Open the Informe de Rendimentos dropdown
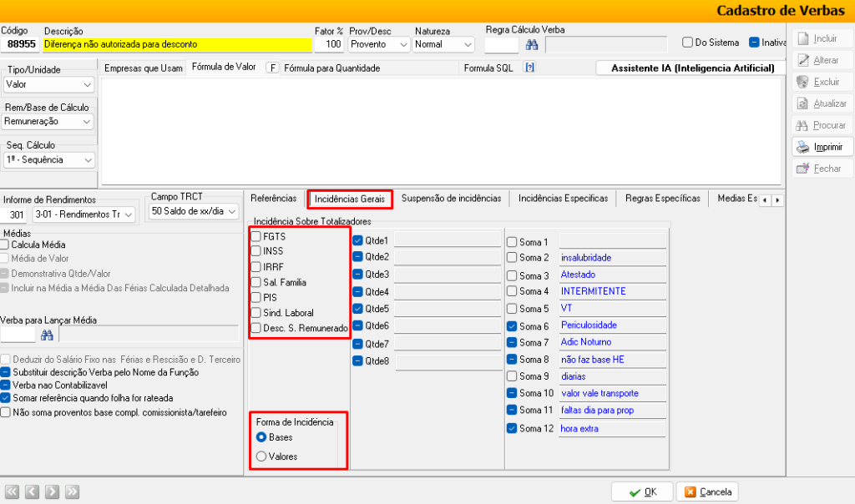Screen dimensions: 855x504 point(83,214)
